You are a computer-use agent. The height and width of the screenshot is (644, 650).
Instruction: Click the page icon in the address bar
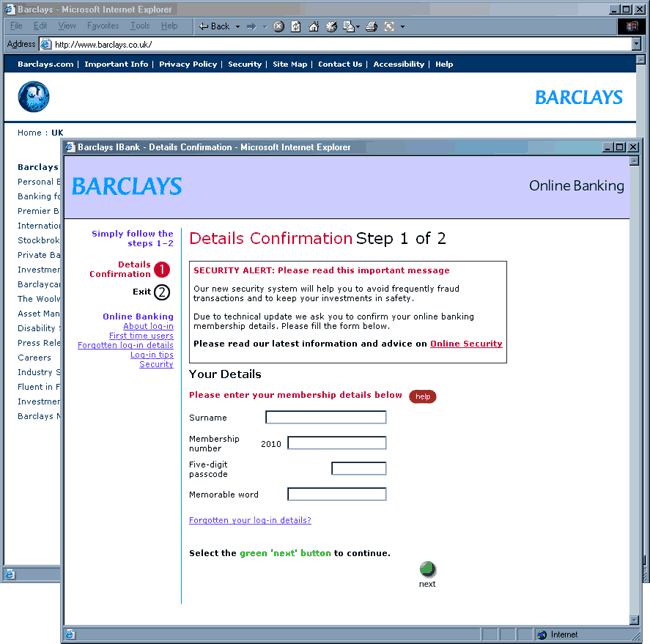click(x=46, y=44)
